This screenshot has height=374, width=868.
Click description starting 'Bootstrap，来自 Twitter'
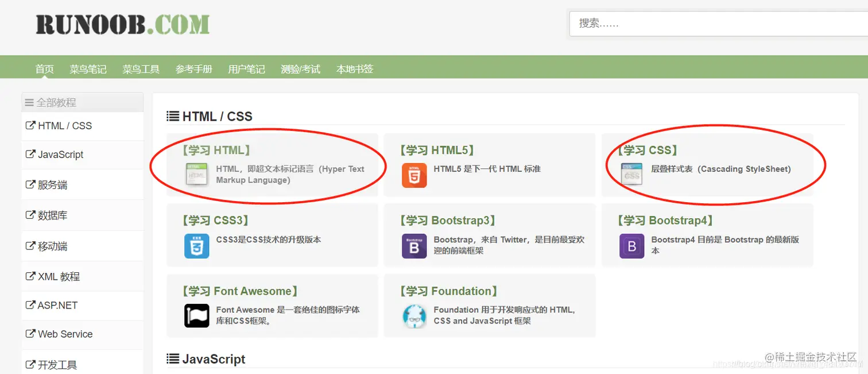click(x=509, y=245)
